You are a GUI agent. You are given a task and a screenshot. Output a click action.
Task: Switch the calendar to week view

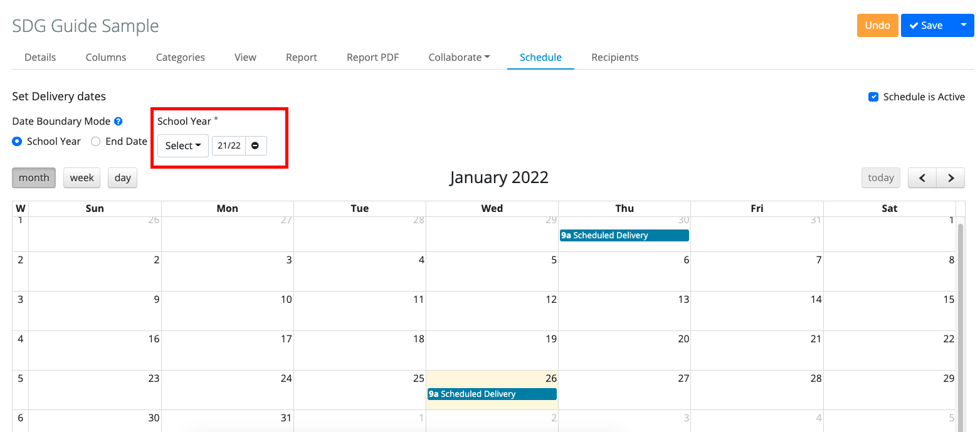pyautogui.click(x=82, y=177)
